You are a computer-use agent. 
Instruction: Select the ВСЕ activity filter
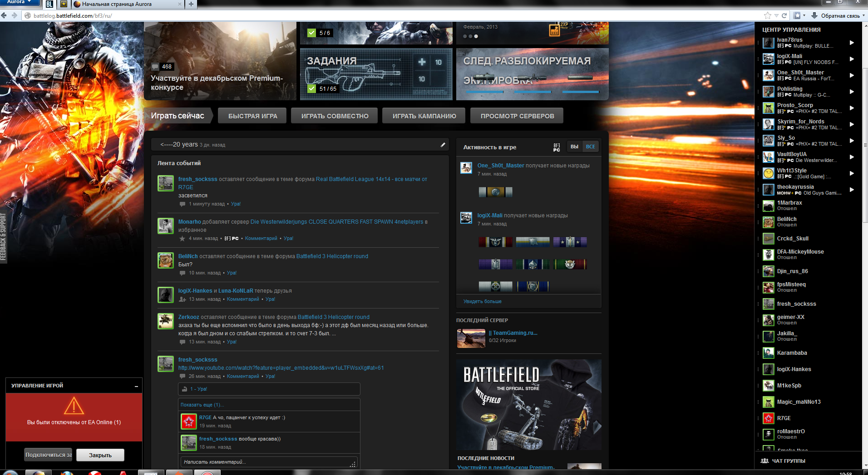(590, 147)
